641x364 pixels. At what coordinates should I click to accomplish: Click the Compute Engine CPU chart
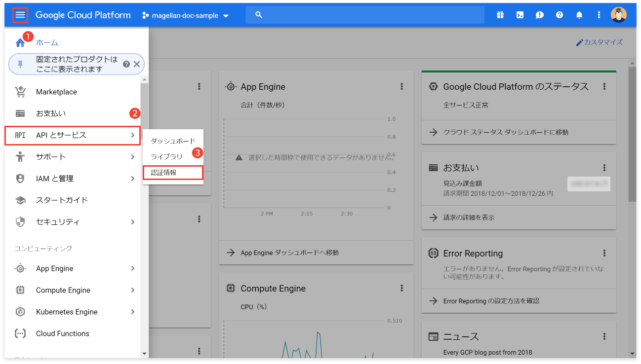click(x=304, y=339)
